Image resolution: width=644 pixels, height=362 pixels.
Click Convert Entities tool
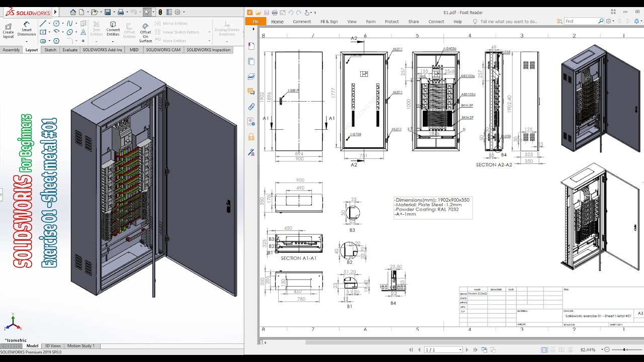click(x=113, y=29)
